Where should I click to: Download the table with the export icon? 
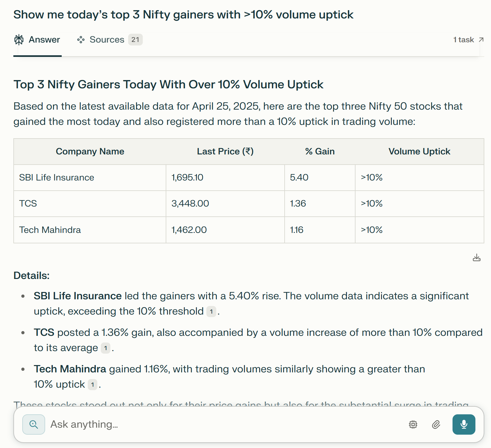pos(476,257)
